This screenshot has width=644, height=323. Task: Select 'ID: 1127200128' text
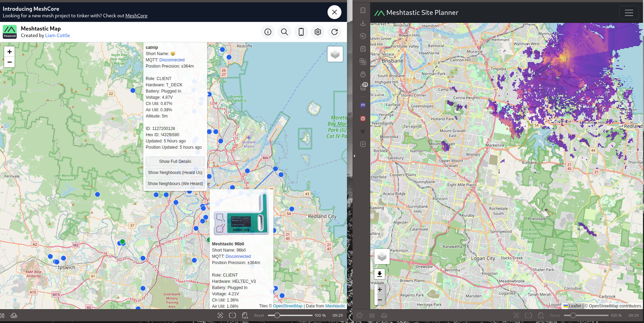point(160,129)
